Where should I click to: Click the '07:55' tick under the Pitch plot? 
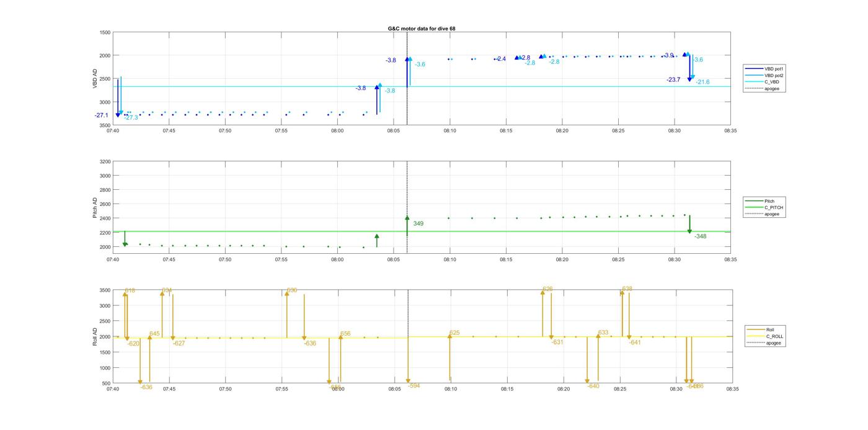[x=281, y=260]
